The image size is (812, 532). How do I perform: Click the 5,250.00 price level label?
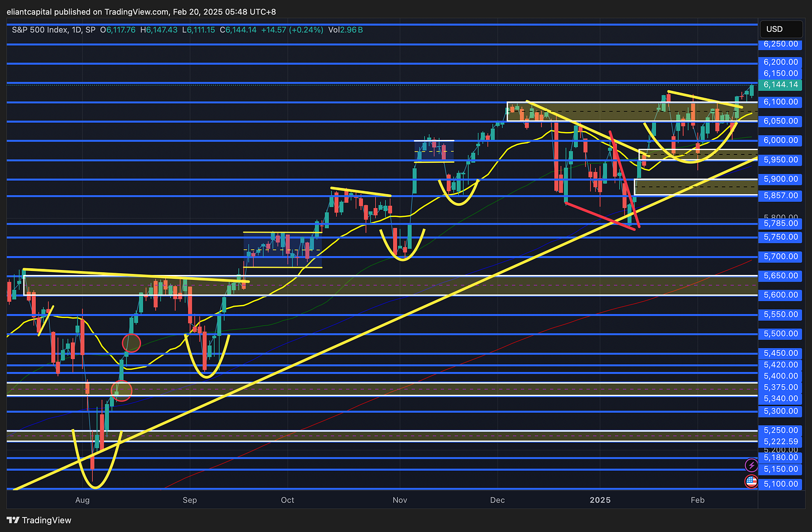781,431
